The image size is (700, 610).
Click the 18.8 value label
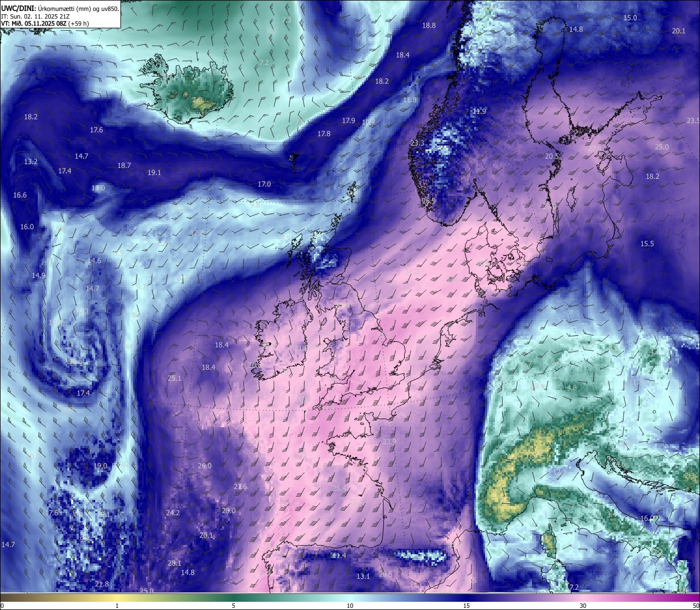click(429, 25)
